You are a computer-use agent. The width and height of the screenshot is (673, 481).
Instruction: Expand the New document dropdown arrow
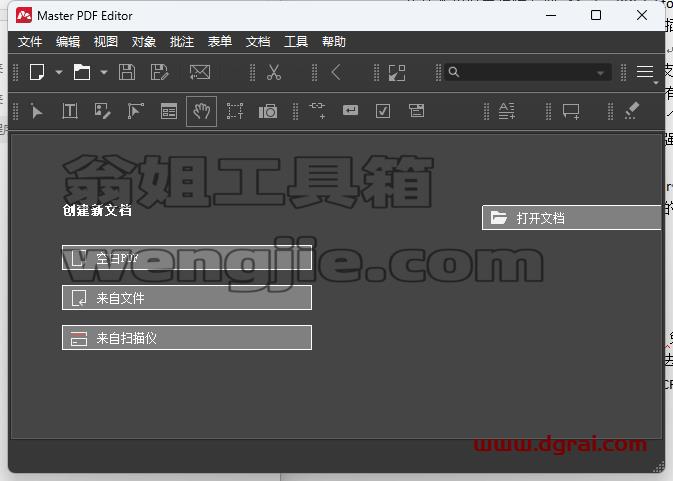pos(59,73)
